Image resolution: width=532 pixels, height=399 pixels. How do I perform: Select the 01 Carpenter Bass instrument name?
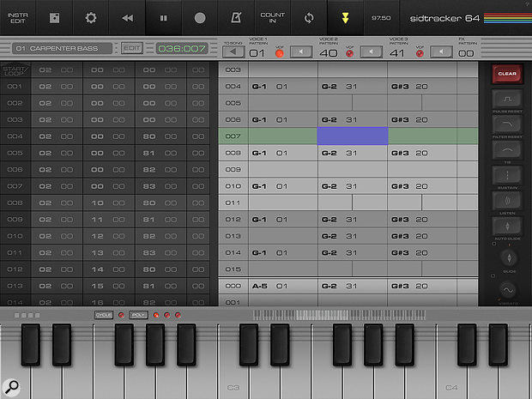62,48
